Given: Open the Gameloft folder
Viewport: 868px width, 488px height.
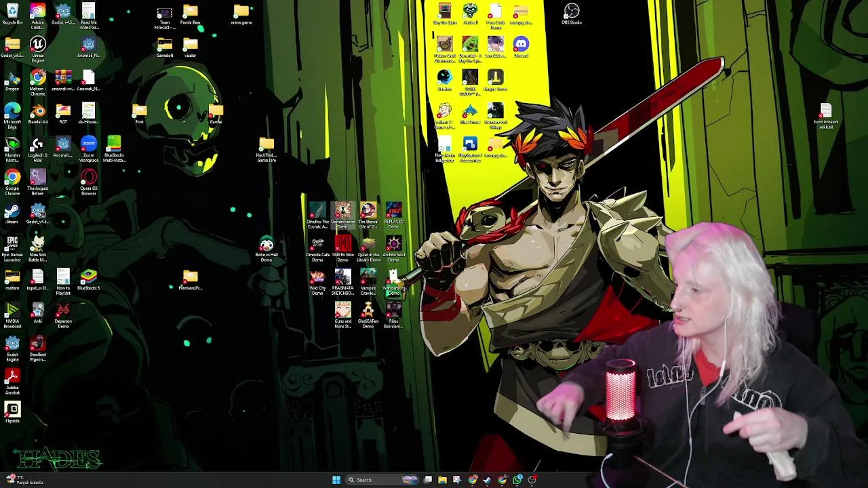Looking at the screenshot, I should point(165,47).
